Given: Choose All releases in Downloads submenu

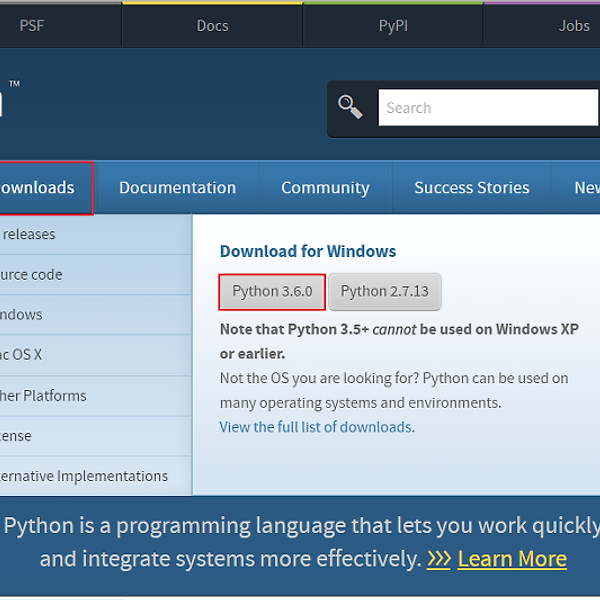Looking at the screenshot, I should pyautogui.click(x=28, y=235).
